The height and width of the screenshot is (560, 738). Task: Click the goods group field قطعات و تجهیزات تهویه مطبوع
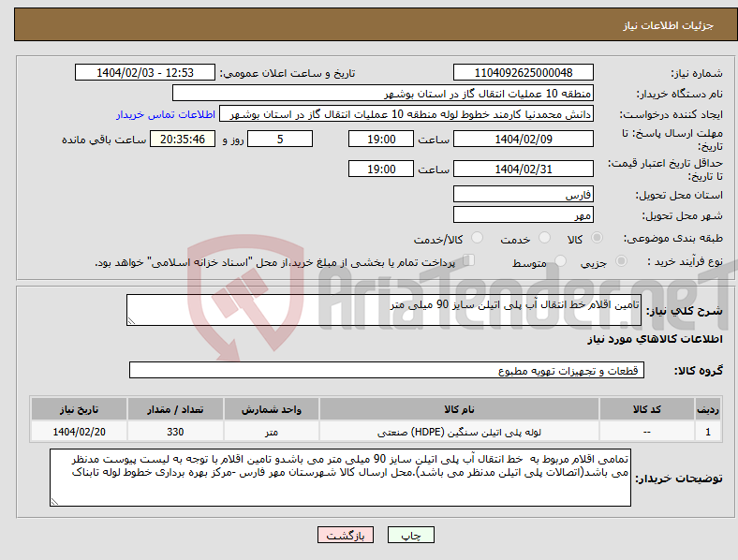387,370
